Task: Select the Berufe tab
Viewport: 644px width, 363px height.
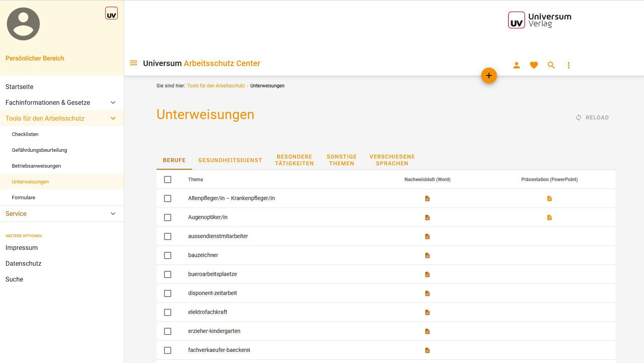Action: tap(174, 160)
